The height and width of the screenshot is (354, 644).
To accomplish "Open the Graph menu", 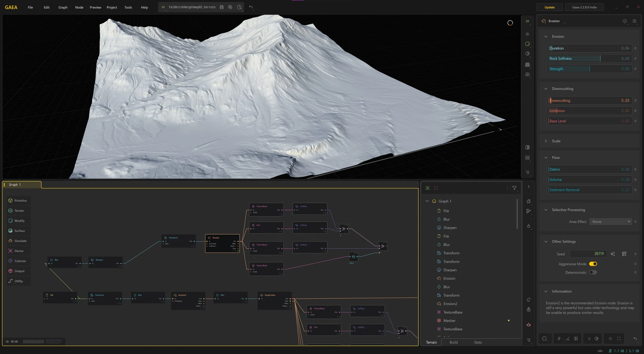I will [63, 7].
